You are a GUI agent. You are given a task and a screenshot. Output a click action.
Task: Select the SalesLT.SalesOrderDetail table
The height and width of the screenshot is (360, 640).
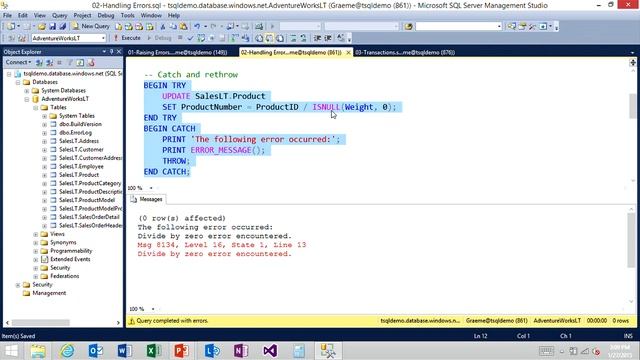89,217
